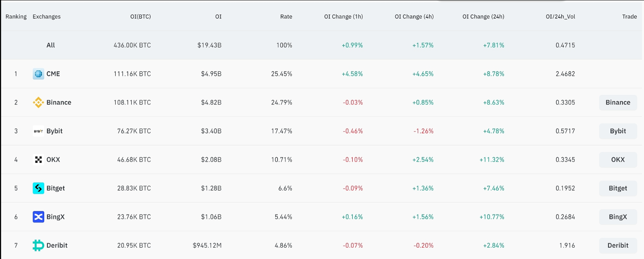This screenshot has height=259, width=644.
Task: Click the Binance logo icon
Action: [38, 103]
